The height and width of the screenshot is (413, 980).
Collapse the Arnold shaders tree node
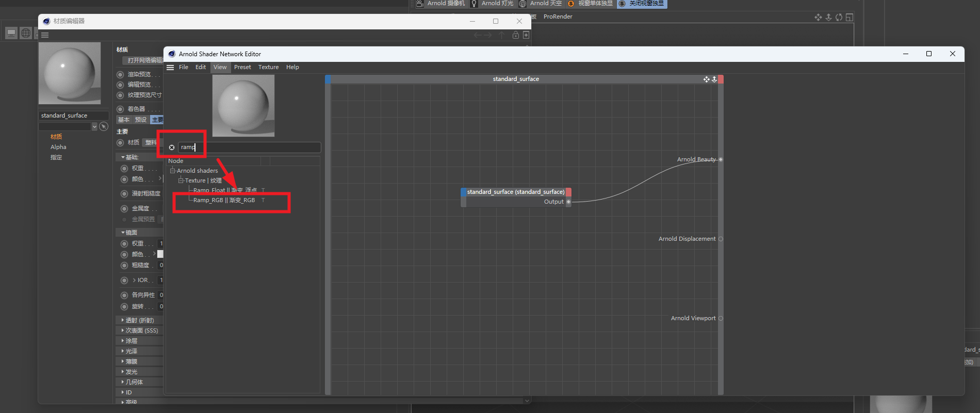(x=173, y=171)
